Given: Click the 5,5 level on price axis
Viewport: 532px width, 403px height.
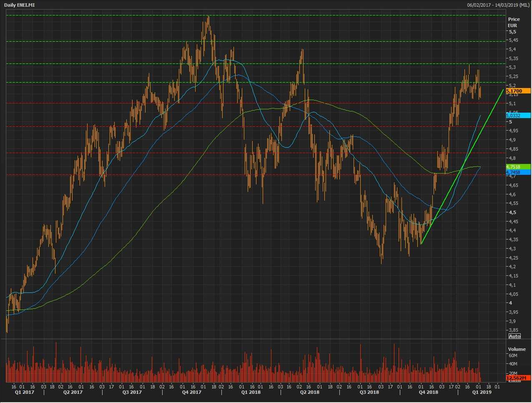Looking at the screenshot, I should pos(512,32).
